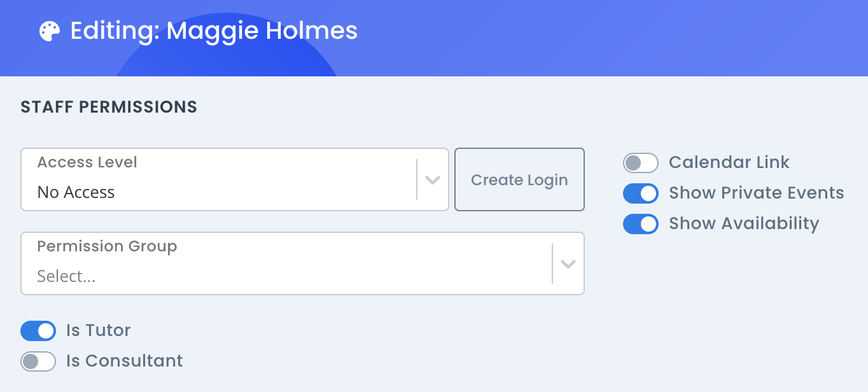Enable the Calendar Link toggle
Screen dimensions: 868x392
click(641, 162)
